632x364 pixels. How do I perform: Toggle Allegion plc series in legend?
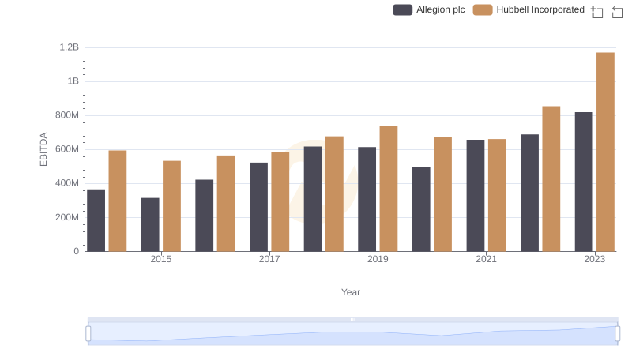429,9
